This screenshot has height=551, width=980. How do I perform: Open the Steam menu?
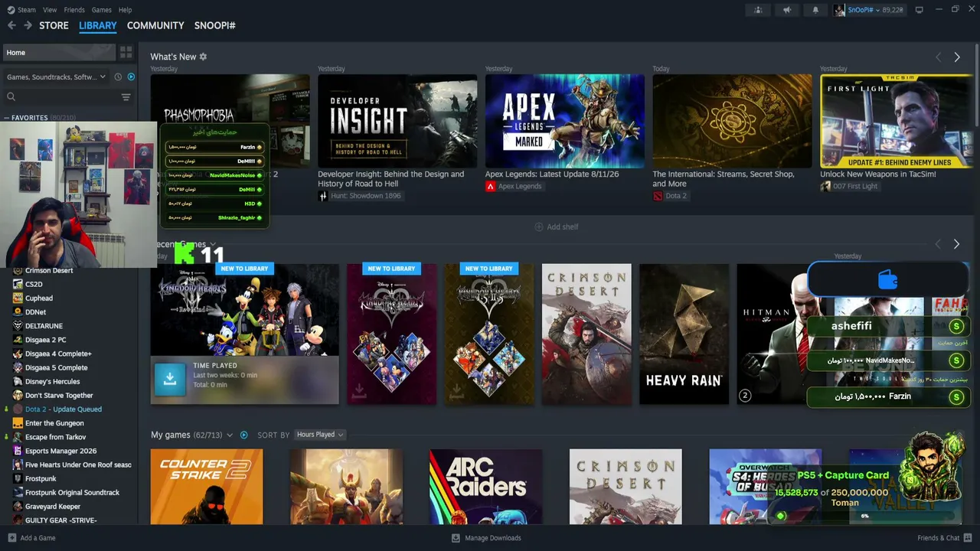point(26,10)
